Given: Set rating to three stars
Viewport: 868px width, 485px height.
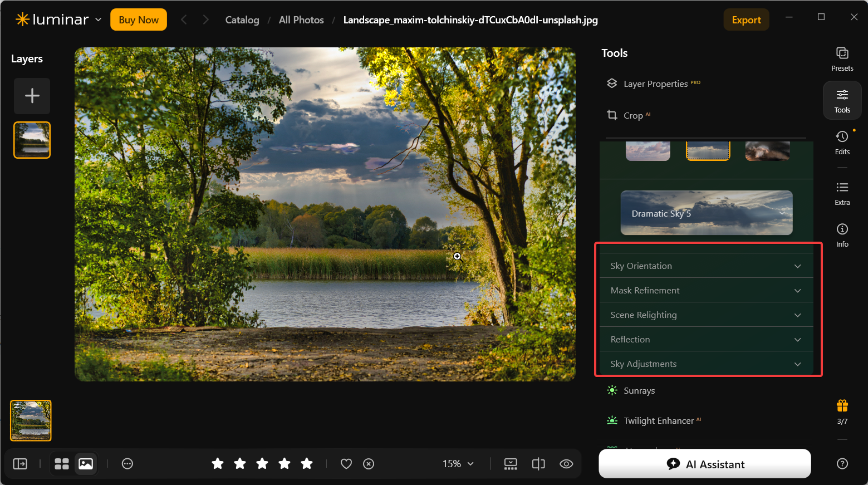Looking at the screenshot, I should coord(262,463).
